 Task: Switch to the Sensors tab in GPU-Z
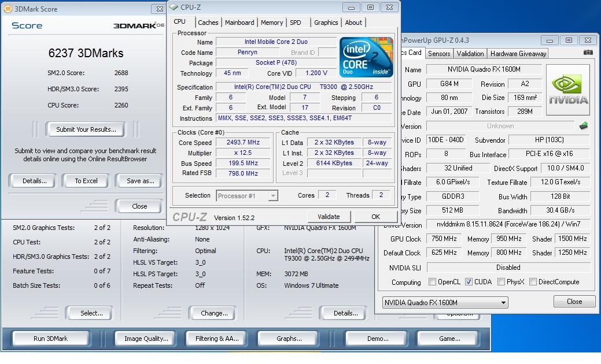[439, 54]
